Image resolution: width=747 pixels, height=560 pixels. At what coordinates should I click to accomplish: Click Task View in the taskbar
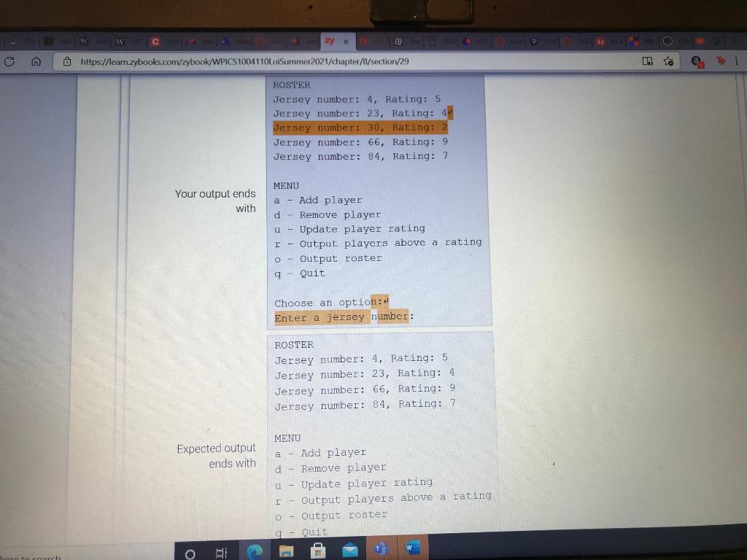coord(222,552)
